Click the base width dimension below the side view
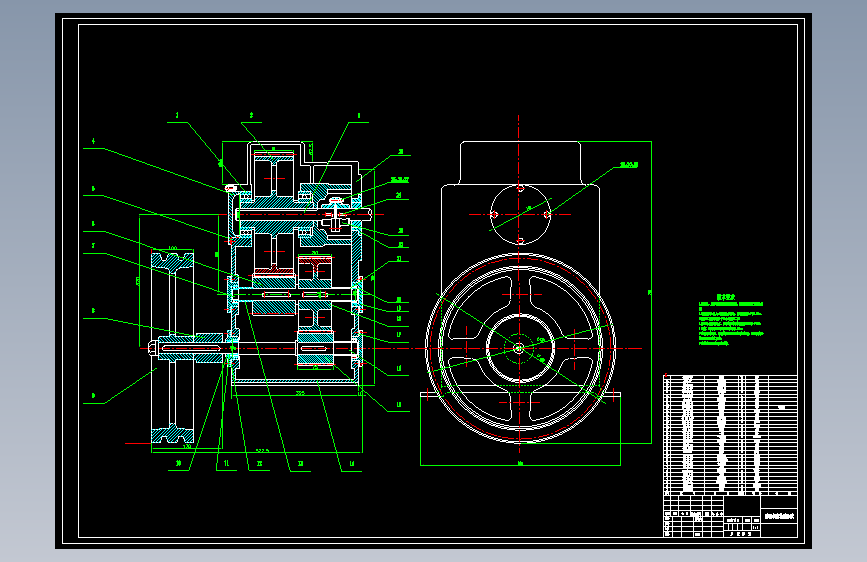 pyautogui.click(x=520, y=464)
